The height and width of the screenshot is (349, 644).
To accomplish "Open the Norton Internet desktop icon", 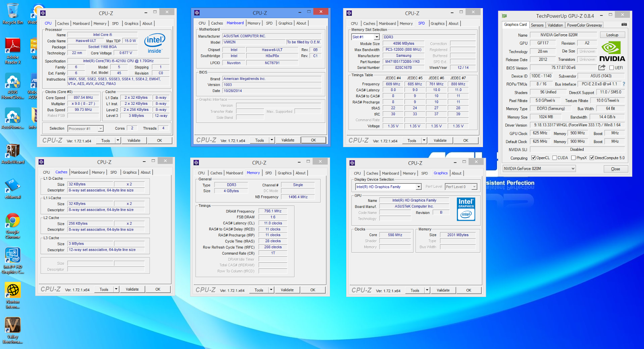I will 12,295.
